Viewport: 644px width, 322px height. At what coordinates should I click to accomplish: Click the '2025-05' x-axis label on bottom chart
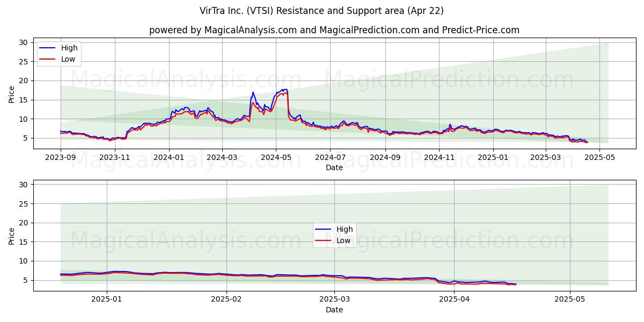570,299
